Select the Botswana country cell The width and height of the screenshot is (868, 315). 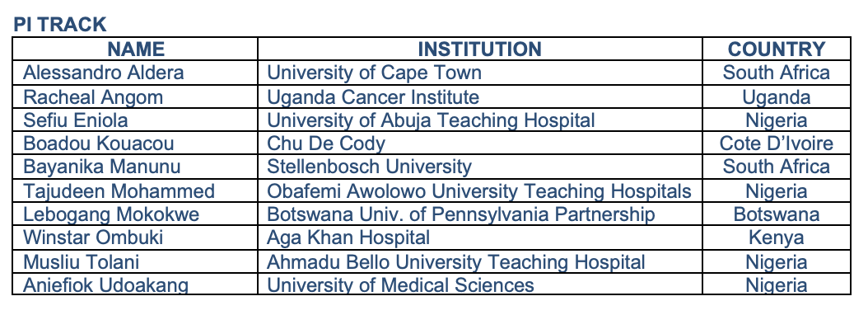pyautogui.click(x=776, y=214)
